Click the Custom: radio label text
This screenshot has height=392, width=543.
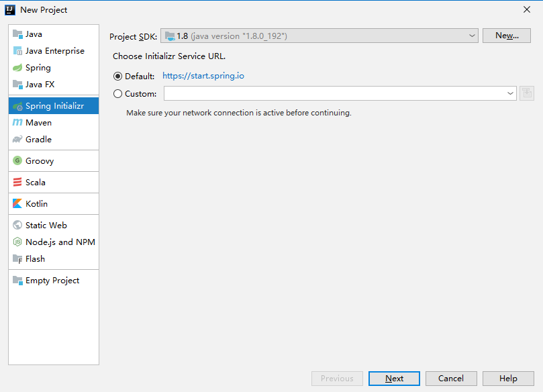point(140,94)
